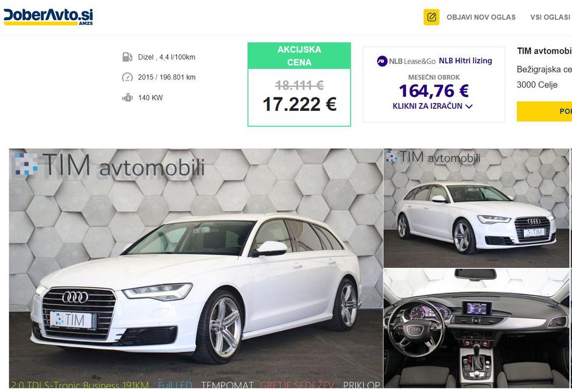The width and height of the screenshot is (572, 392).
Task: Click the DoberAvto.si logo
Action: tap(48, 17)
